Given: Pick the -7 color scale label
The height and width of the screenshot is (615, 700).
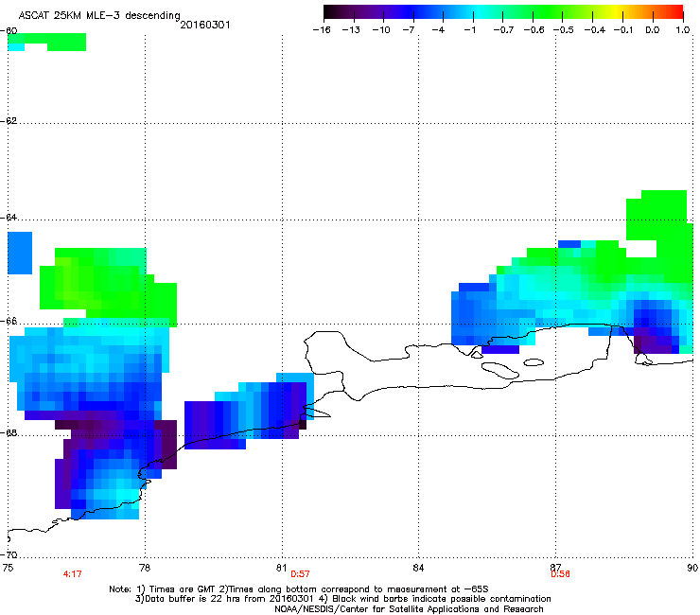Looking at the screenshot, I should (409, 30).
